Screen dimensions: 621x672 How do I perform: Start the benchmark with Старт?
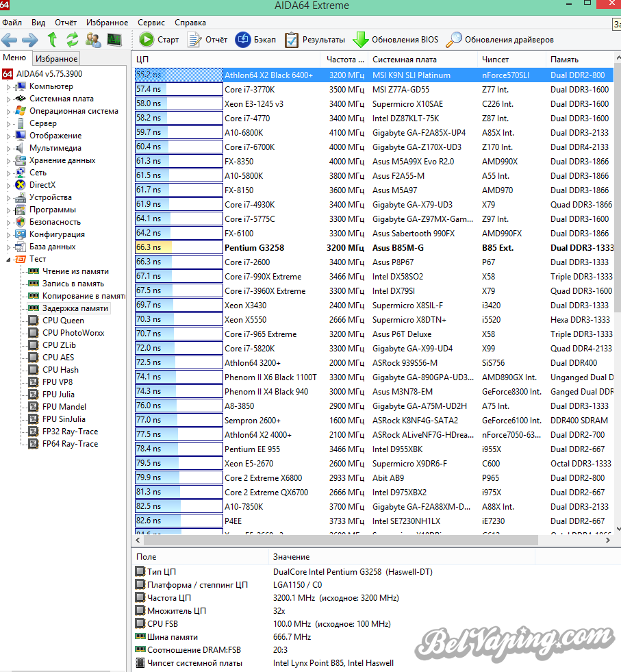point(159,40)
